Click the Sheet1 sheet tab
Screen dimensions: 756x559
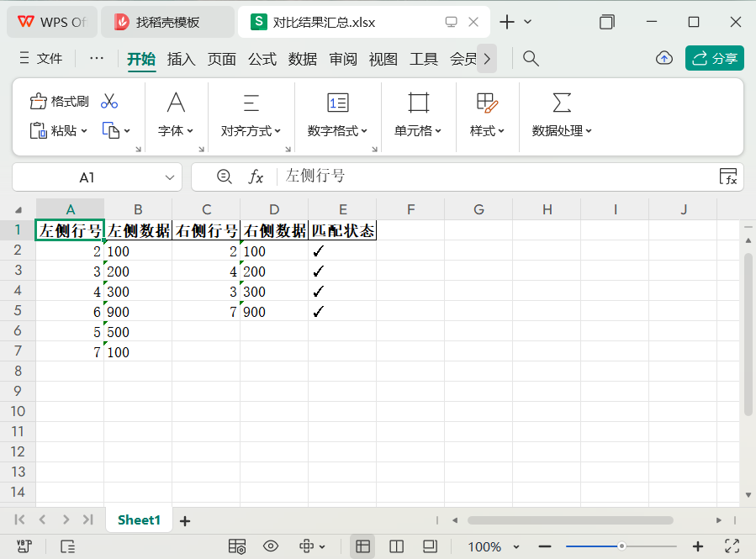(x=139, y=520)
